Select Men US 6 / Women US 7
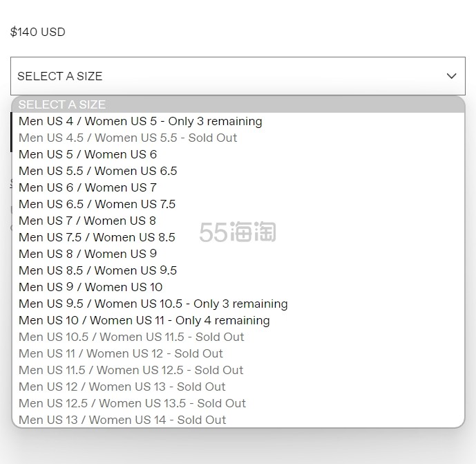 [88, 187]
